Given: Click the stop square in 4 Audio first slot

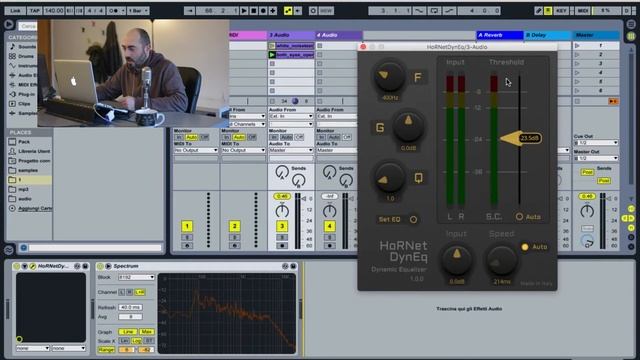Looking at the screenshot, I should 320,46.
